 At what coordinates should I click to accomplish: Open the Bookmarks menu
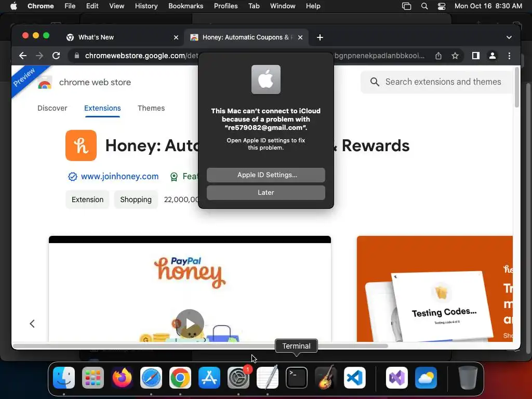pos(185,6)
